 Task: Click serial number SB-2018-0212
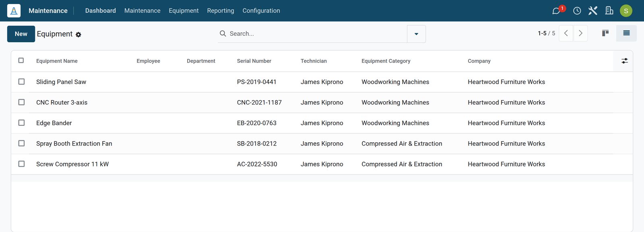pyautogui.click(x=257, y=144)
